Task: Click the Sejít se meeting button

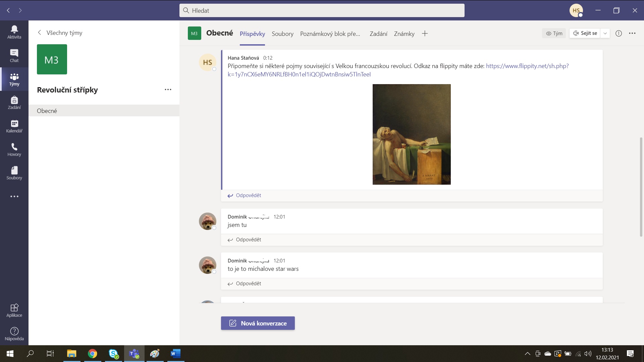Action: point(585,33)
